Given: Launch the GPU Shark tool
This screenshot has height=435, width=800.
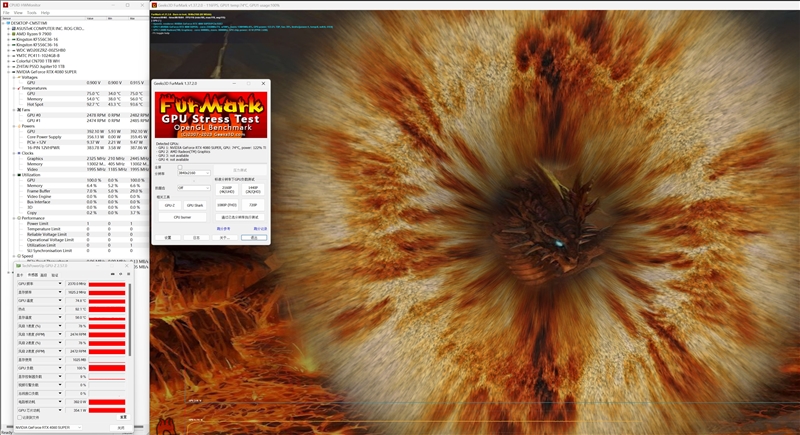Looking at the screenshot, I should coord(195,205).
